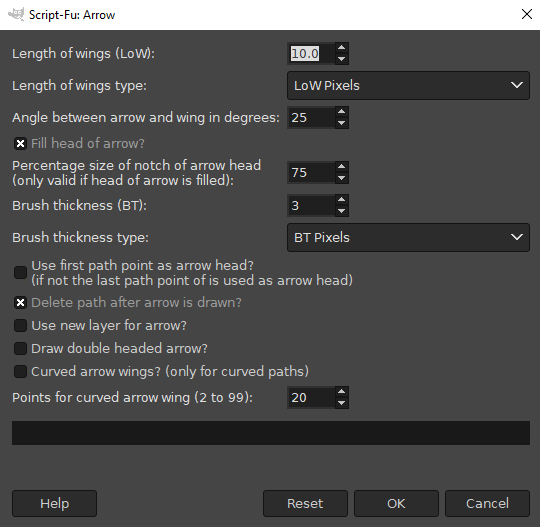Open the Length of wings type dropdown
Image resolution: width=540 pixels, height=527 pixels.
point(408,85)
